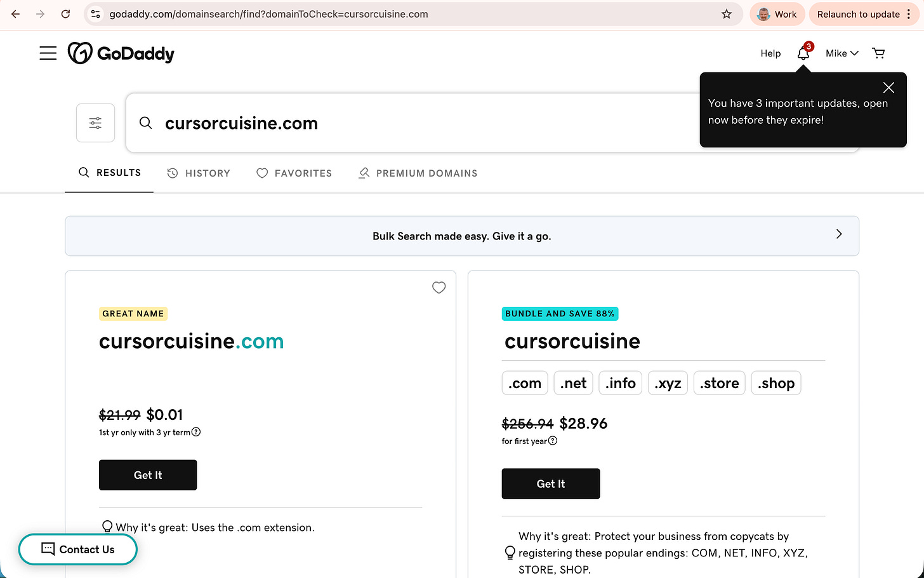Click the important updates tooltip message
Viewport: 924px width, 578px height.
pos(798,112)
